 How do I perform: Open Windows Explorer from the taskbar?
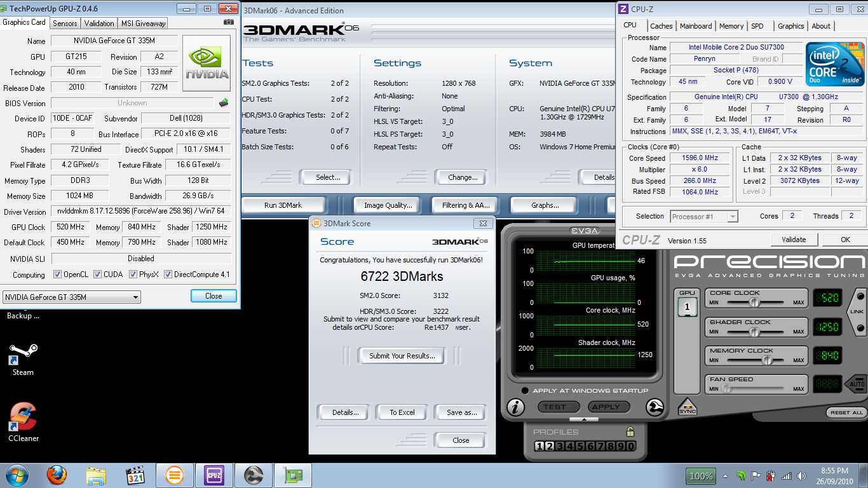96,475
